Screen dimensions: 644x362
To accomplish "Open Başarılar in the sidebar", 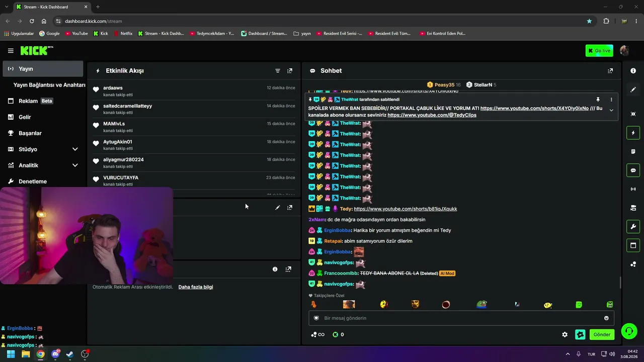I will [43, 133].
